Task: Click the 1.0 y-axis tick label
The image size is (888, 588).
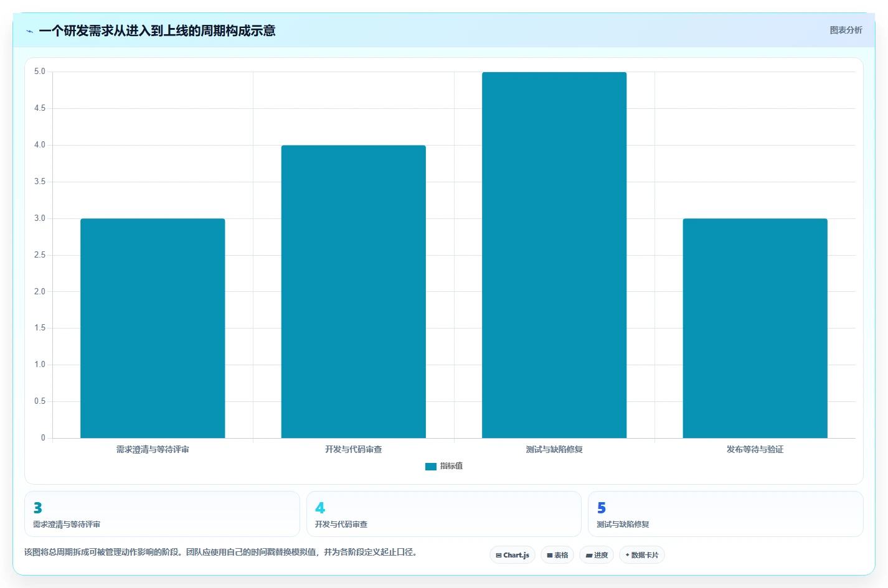Action: 40,365
